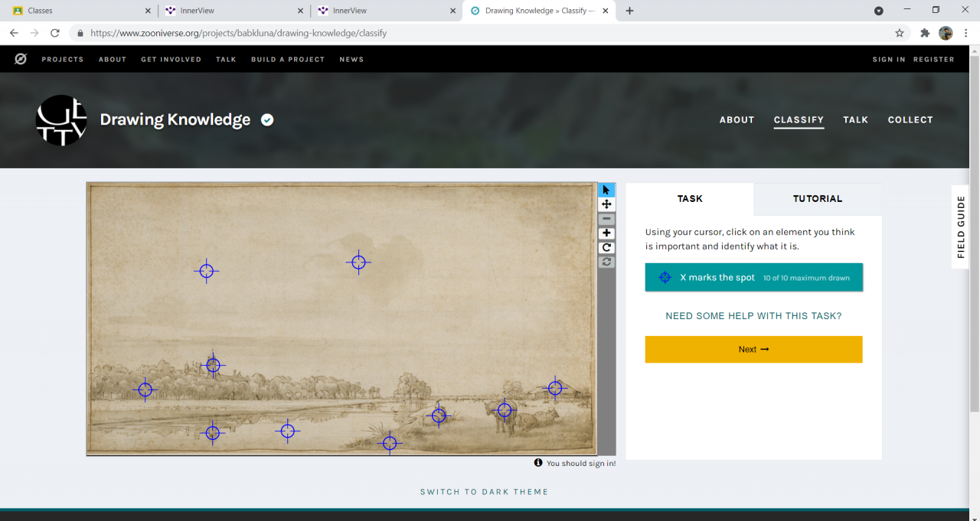
Task: Click the crosshair on the cattle group
Action: coord(505,410)
